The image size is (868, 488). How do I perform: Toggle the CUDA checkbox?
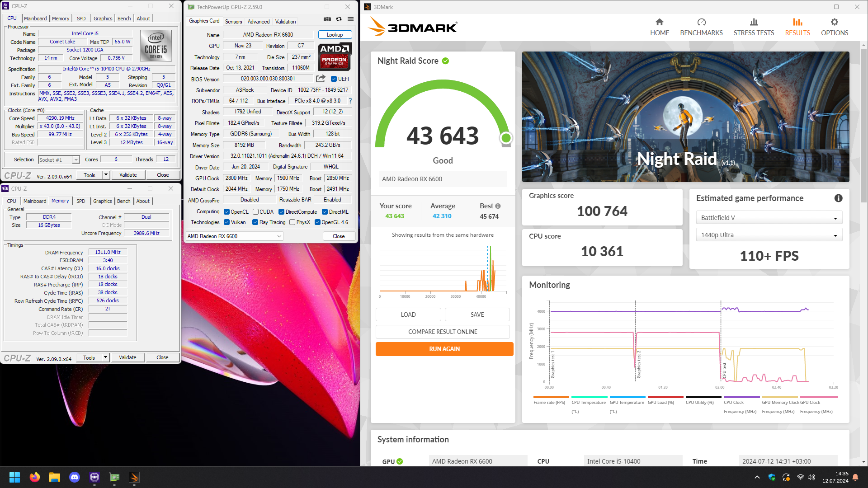point(255,212)
